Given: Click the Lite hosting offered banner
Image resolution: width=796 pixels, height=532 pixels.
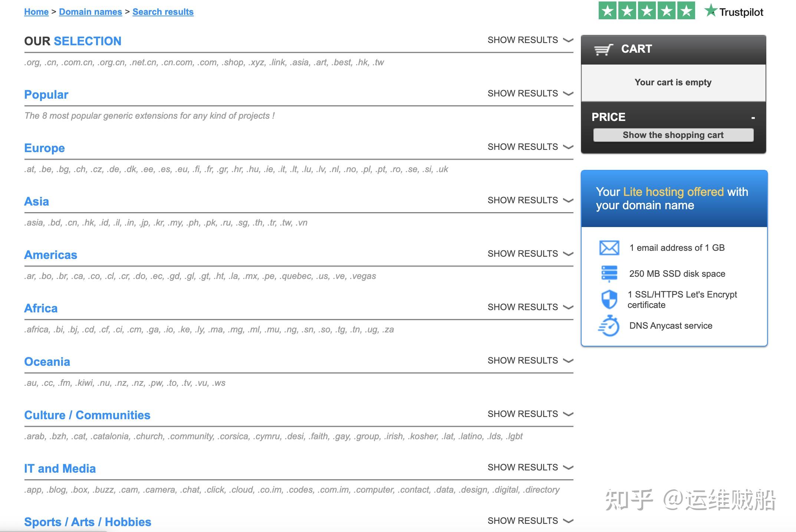Looking at the screenshot, I should pyautogui.click(x=674, y=198).
